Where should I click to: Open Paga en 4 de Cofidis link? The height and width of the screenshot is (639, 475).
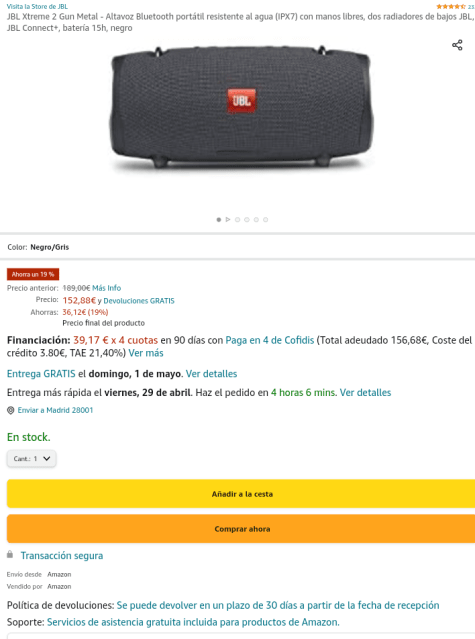click(270, 340)
